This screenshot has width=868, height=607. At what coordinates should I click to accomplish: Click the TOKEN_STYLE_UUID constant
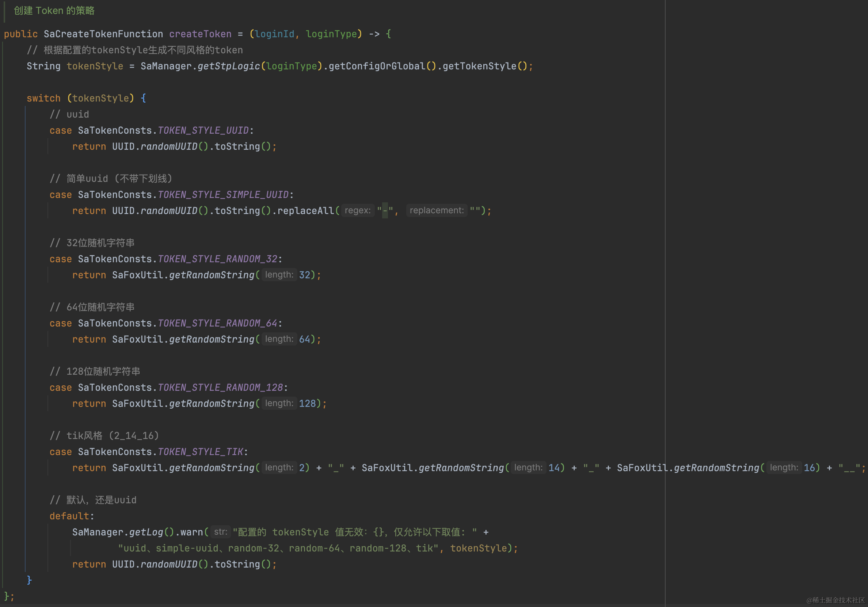point(203,130)
